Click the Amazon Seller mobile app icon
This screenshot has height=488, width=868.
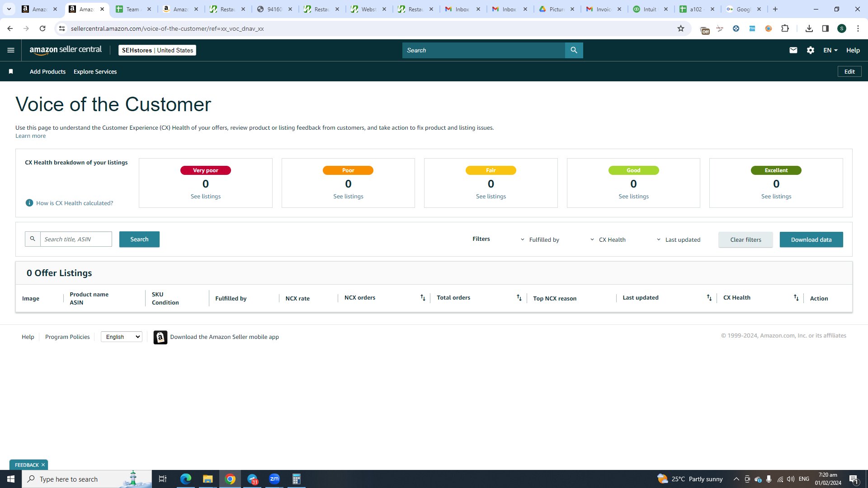160,337
